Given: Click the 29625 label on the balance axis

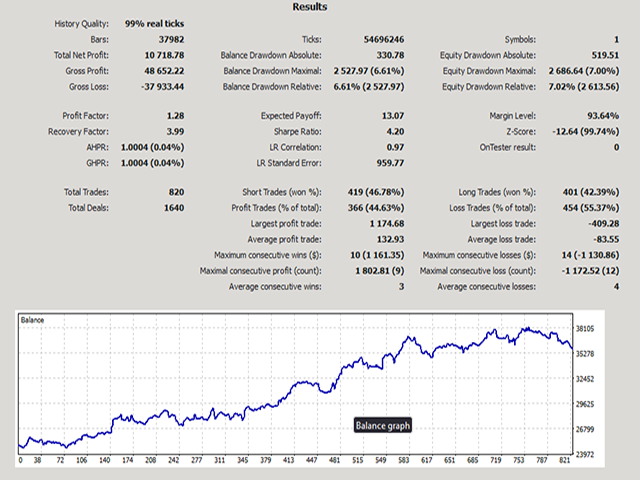Looking at the screenshot, I should point(585,404).
